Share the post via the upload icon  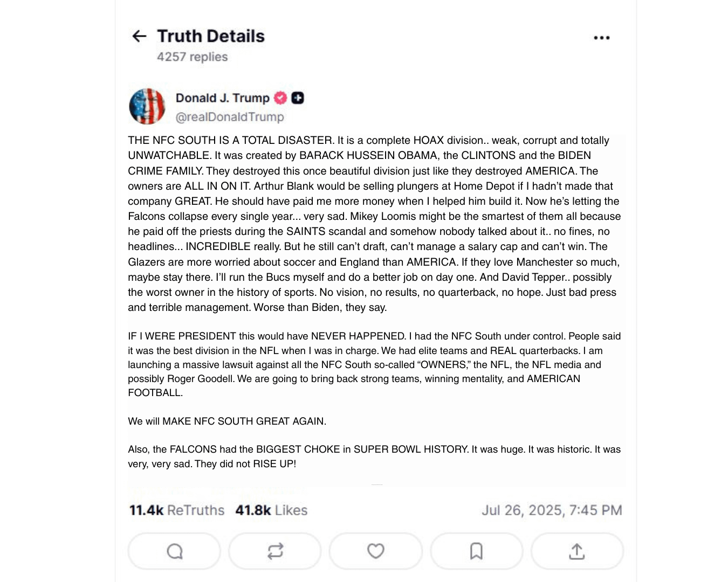click(x=577, y=551)
